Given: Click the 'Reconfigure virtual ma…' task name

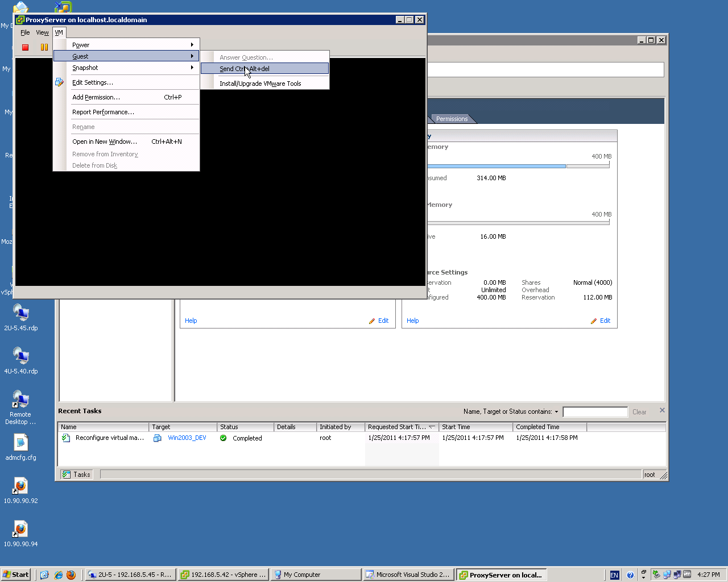Looking at the screenshot, I should coord(110,438).
